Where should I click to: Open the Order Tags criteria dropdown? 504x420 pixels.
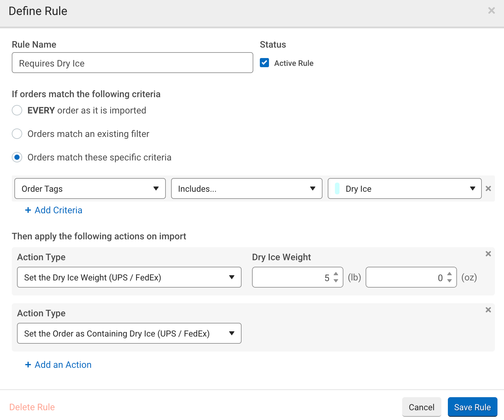[90, 188]
